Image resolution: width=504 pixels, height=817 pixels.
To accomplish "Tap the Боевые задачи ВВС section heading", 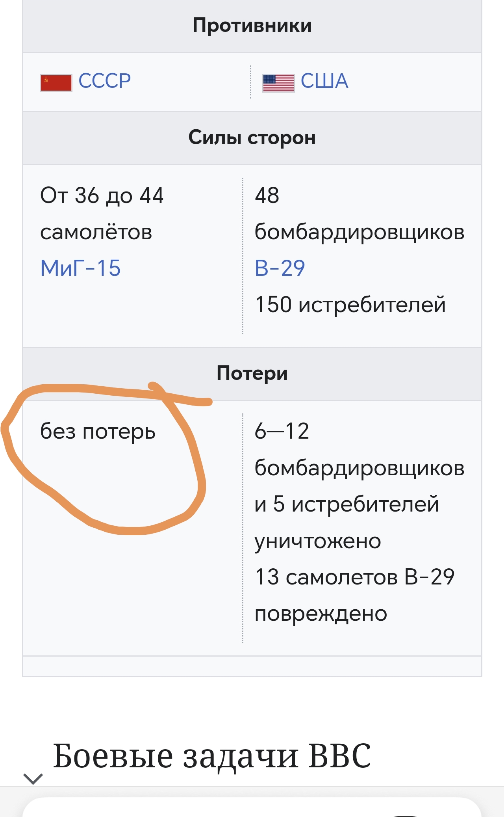I will (212, 756).
